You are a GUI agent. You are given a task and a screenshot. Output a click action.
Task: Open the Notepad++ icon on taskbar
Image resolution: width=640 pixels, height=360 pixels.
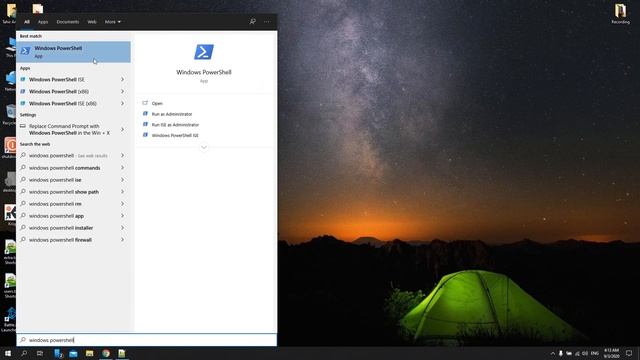click(x=122, y=353)
